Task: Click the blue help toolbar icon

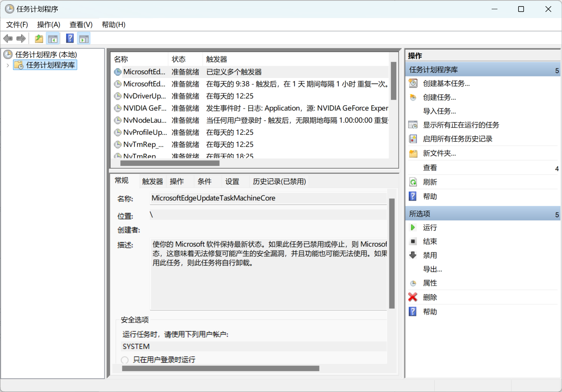Action: [70, 38]
